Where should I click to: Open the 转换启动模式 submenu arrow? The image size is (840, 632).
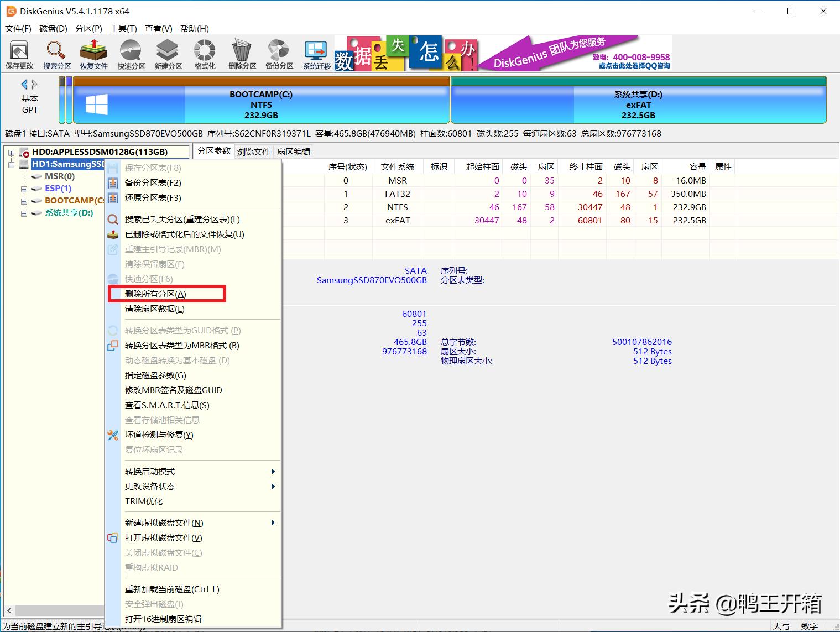pyautogui.click(x=273, y=471)
